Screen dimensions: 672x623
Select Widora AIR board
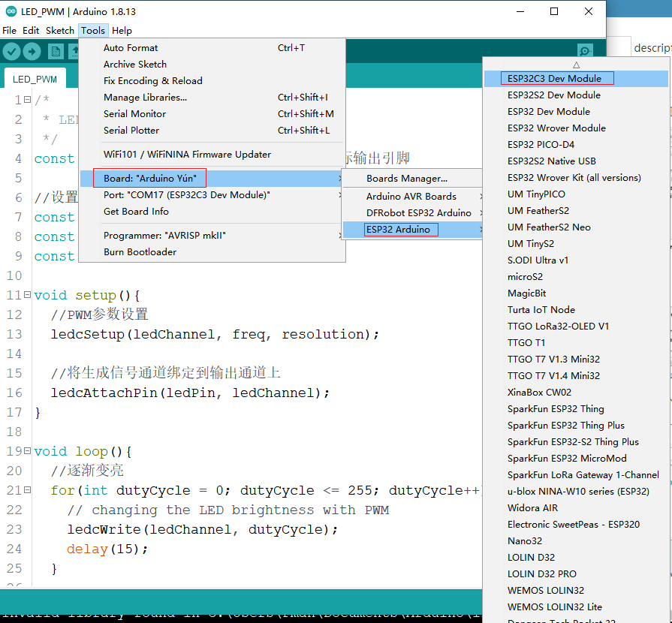coord(576,507)
